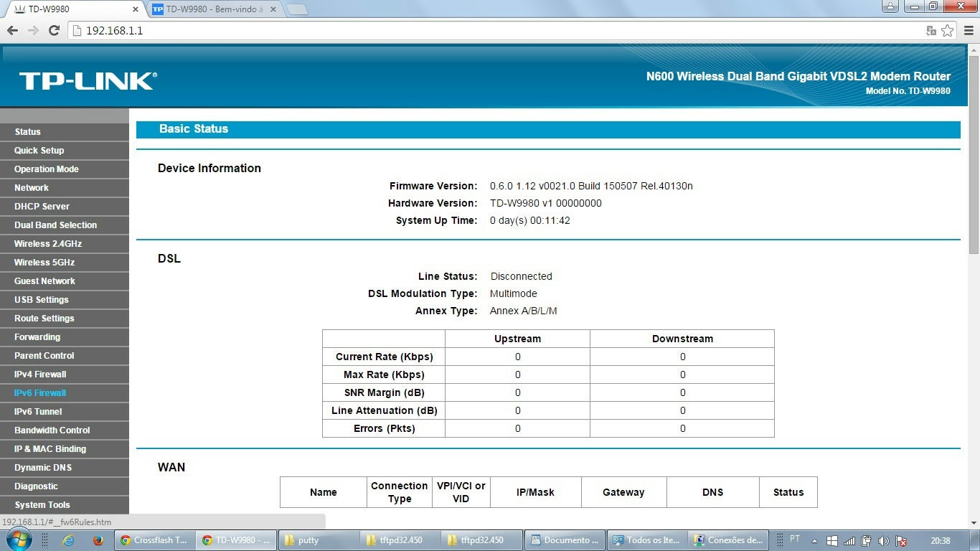Click the browser forward arrow
This screenshot has height=551, width=980.
33,30
